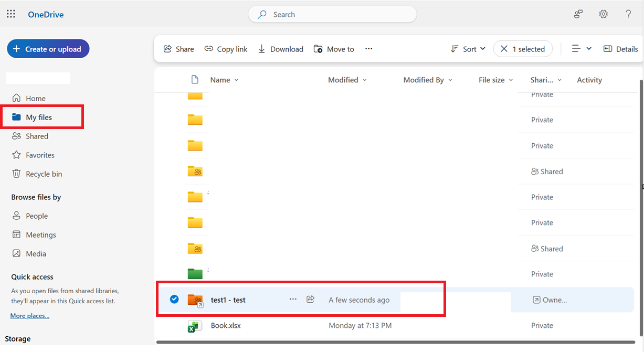Viewport: 644px width, 352px height.
Task: Click 'A few seconds ago' modified cell
Action: pyautogui.click(x=359, y=300)
